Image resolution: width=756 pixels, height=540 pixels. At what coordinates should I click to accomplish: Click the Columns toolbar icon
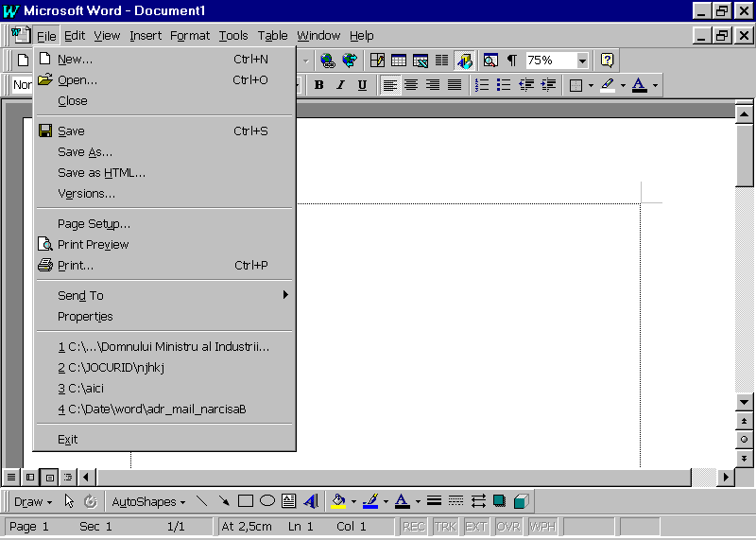click(441, 61)
